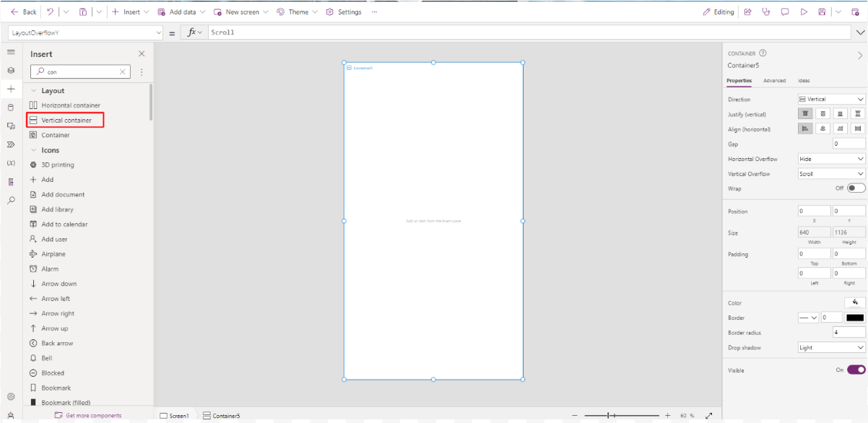This screenshot has height=423, width=868.
Task: Switch to the Advanced tab in properties
Action: [774, 80]
